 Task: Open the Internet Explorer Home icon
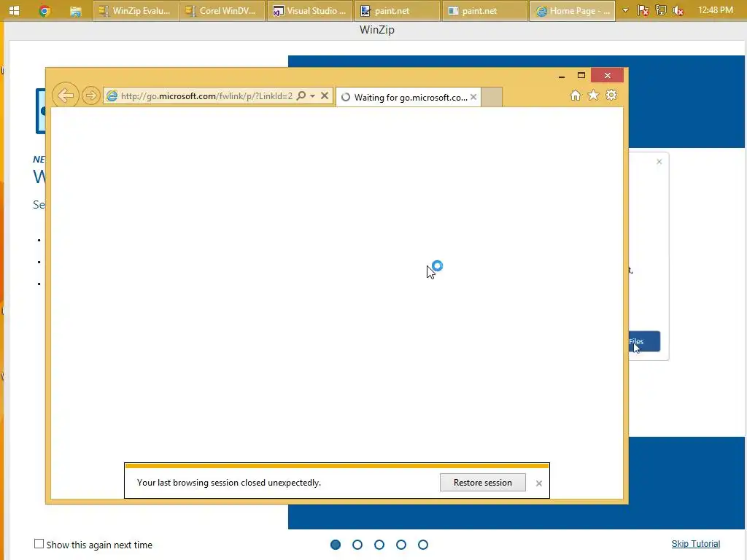576,96
